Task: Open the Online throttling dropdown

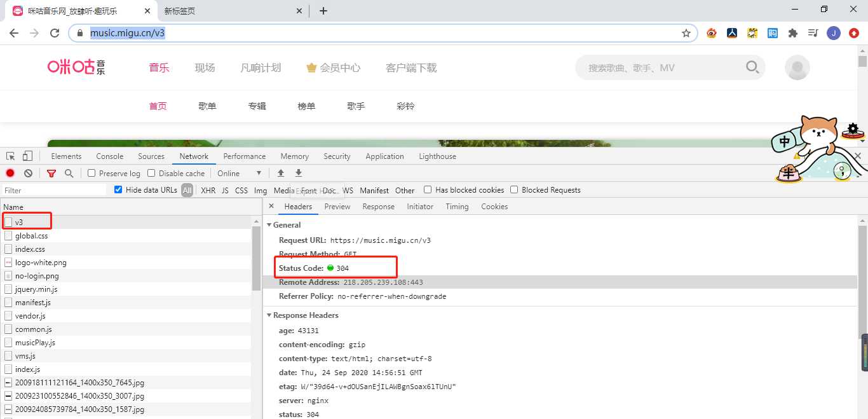Action: [240, 173]
